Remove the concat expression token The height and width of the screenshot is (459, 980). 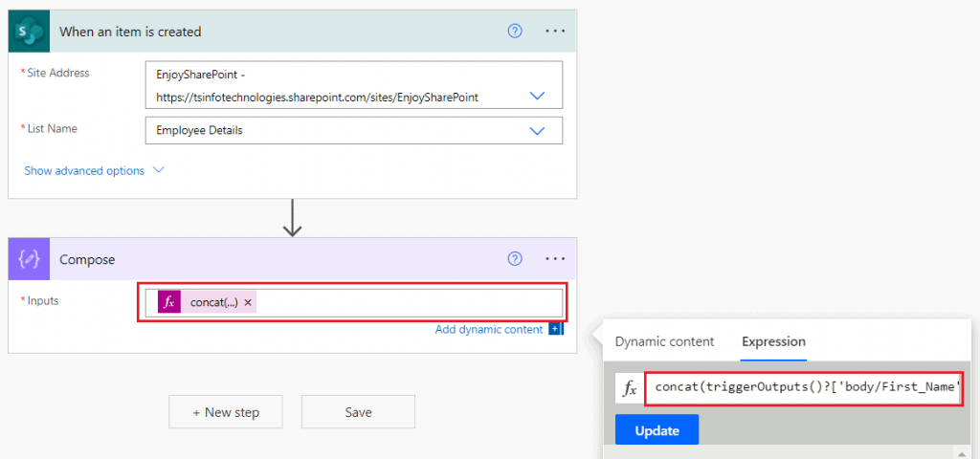[248, 302]
